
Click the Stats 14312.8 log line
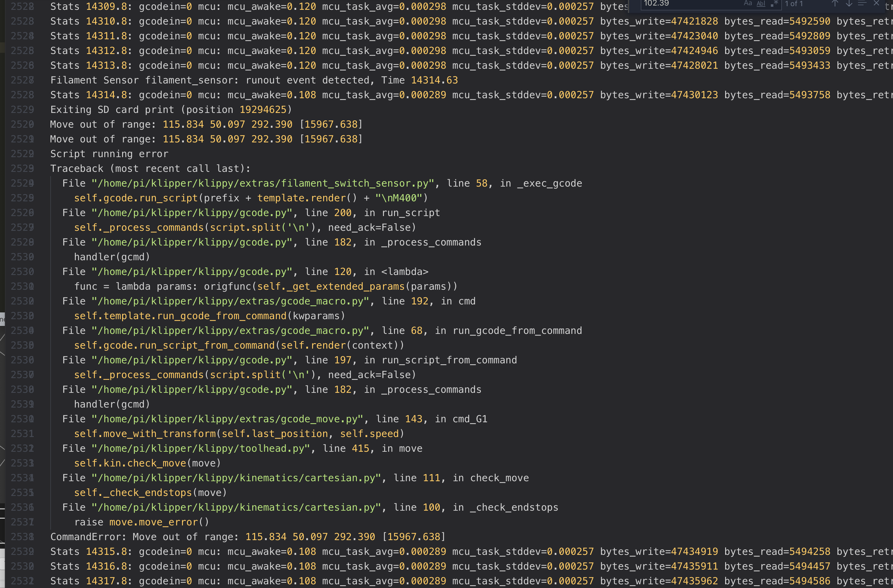click(x=472, y=51)
